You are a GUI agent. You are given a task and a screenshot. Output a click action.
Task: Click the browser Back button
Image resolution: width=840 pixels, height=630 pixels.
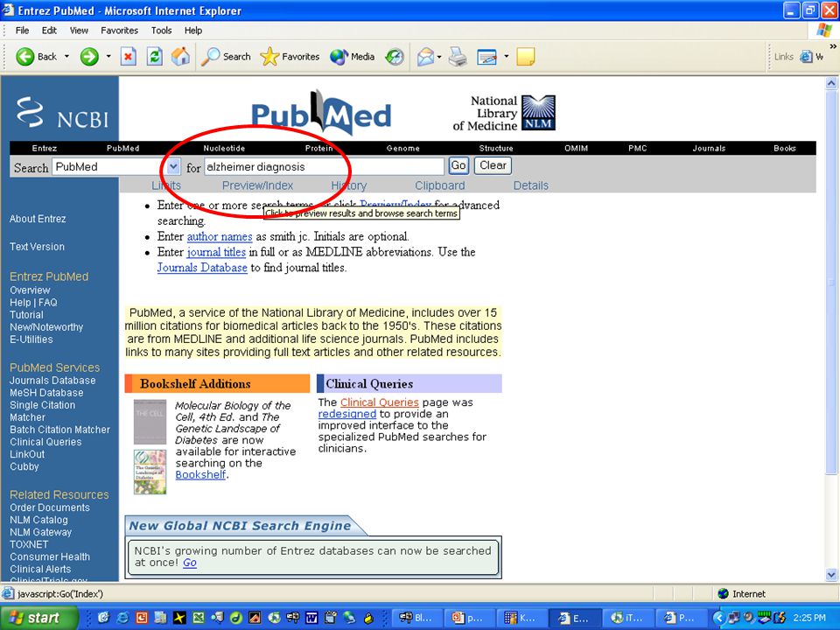[x=36, y=56]
